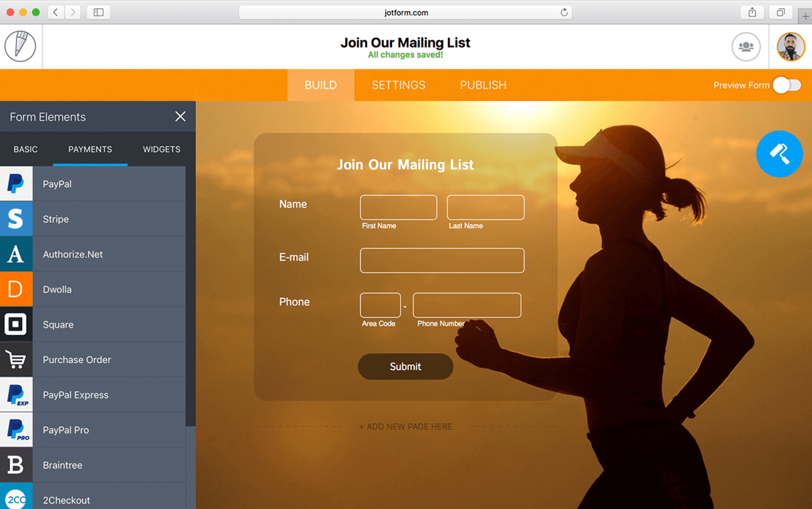This screenshot has height=509, width=812.
Task: Switch to the Widgets tab
Action: (x=161, y=149)
